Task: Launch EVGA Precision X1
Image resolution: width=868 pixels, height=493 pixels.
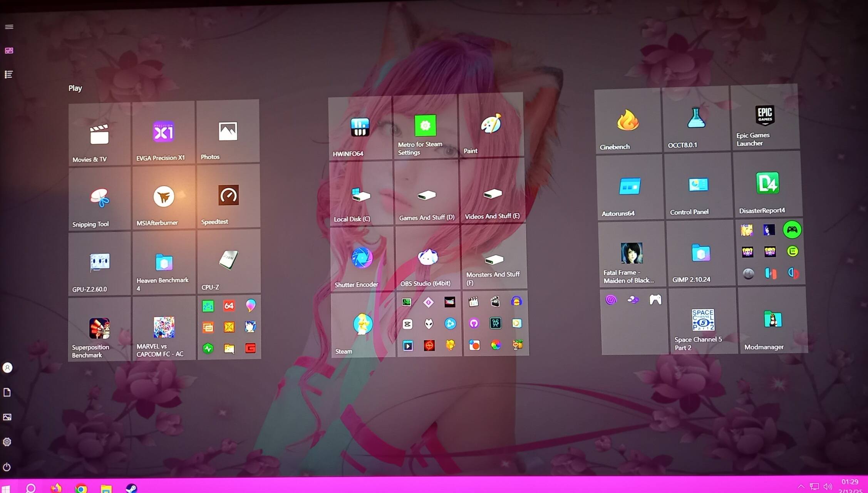Action: pyautogui.click(x=163, y=133)
